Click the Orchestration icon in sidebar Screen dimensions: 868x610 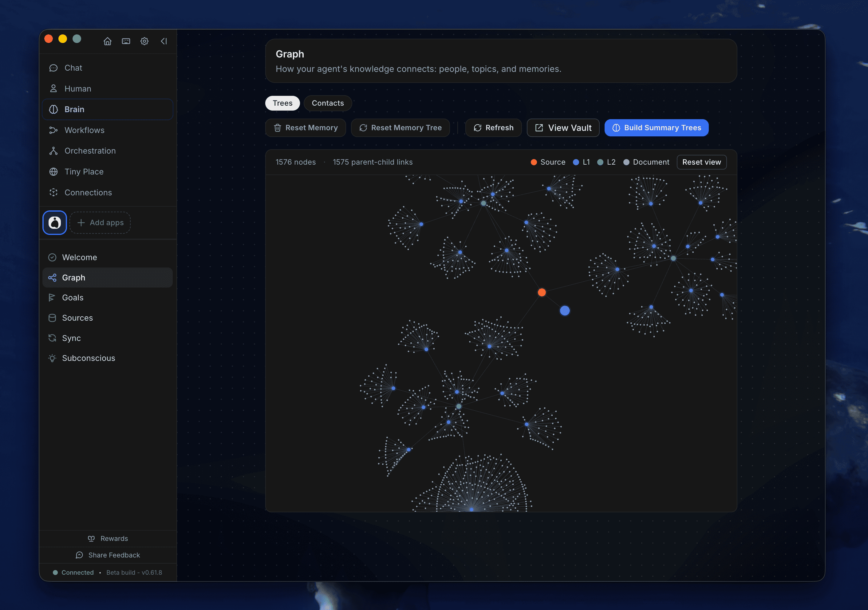point(53,151)
